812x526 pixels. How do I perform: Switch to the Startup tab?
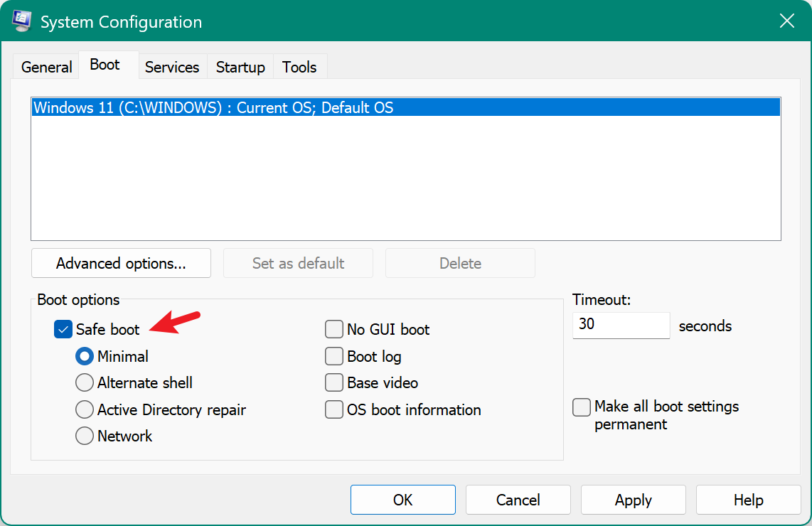point(240,67)
